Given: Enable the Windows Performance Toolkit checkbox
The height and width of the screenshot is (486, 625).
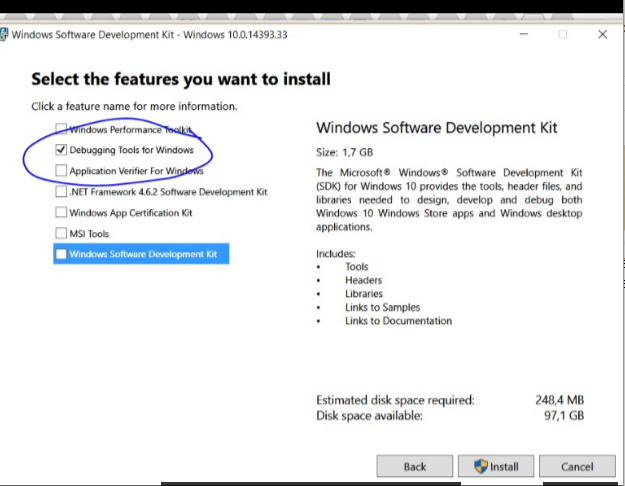Looking at the screenshot, I should click(x=61, y=130).
